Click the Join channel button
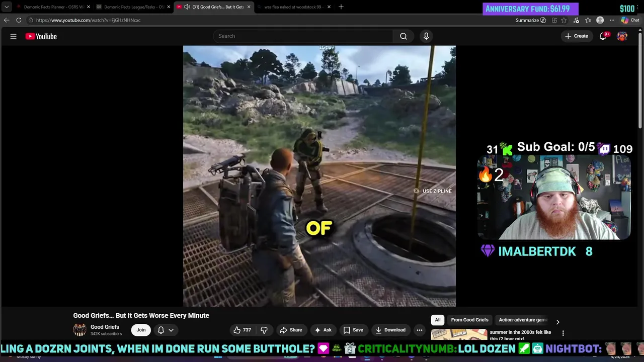Screen dimensions: 644x362 click(141, 330)
